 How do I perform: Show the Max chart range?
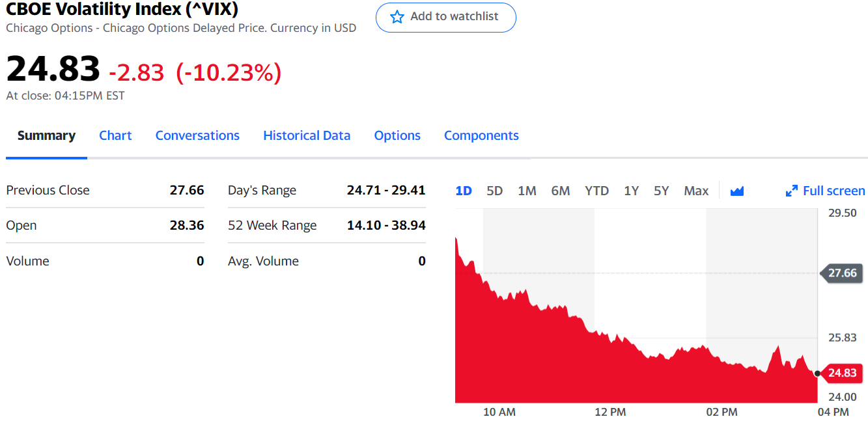coord(696,191)
